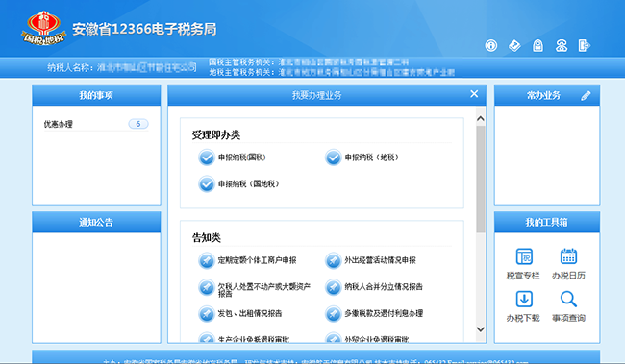This screenshot has height=364, width=625.
Task: Open 定期定额个体工商户申报 link
Action: [257, 260]
